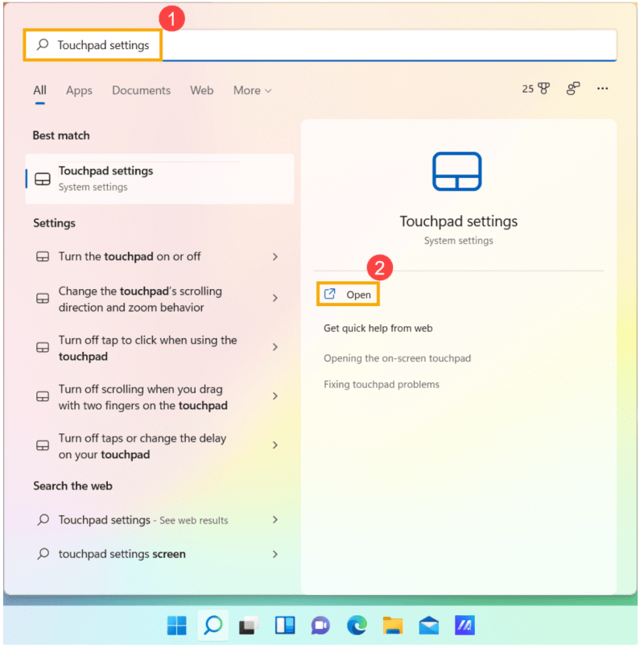Screen dimensions: 644x649
Task: Switch to the Apps filter tab
Action: (79, 90)
